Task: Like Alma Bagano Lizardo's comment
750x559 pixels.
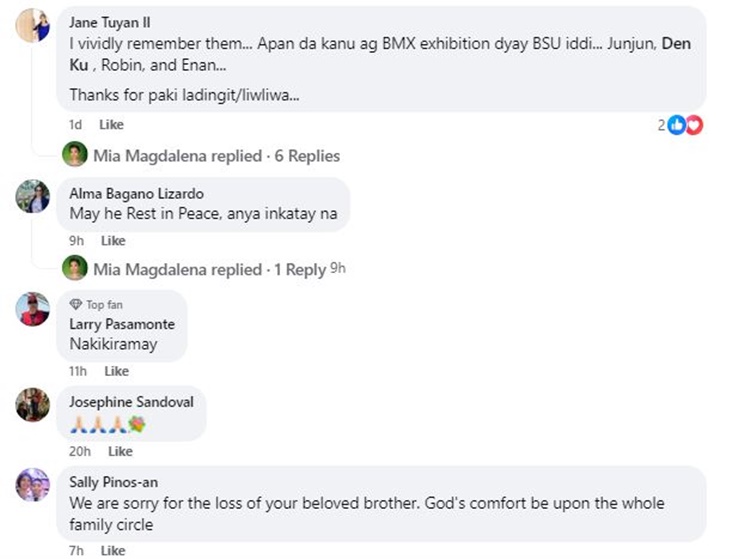Action: pos(113,241)
